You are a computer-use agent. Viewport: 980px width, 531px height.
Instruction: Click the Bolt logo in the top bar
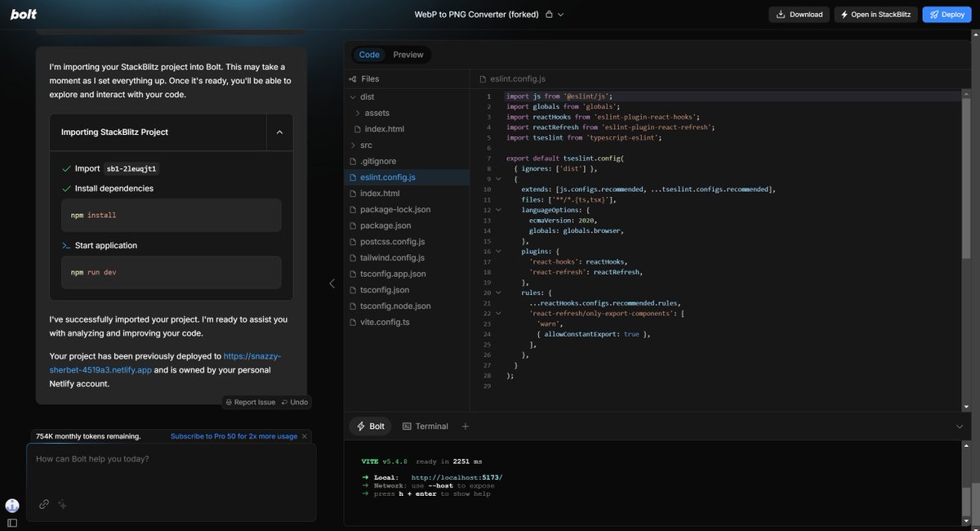24,13
